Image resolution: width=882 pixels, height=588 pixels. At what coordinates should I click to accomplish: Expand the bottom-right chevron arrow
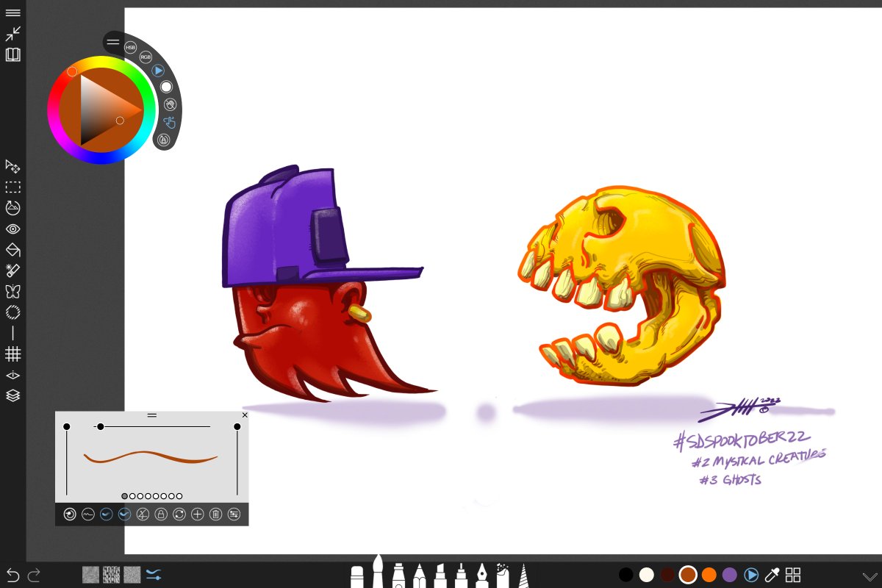pos(870,576)
